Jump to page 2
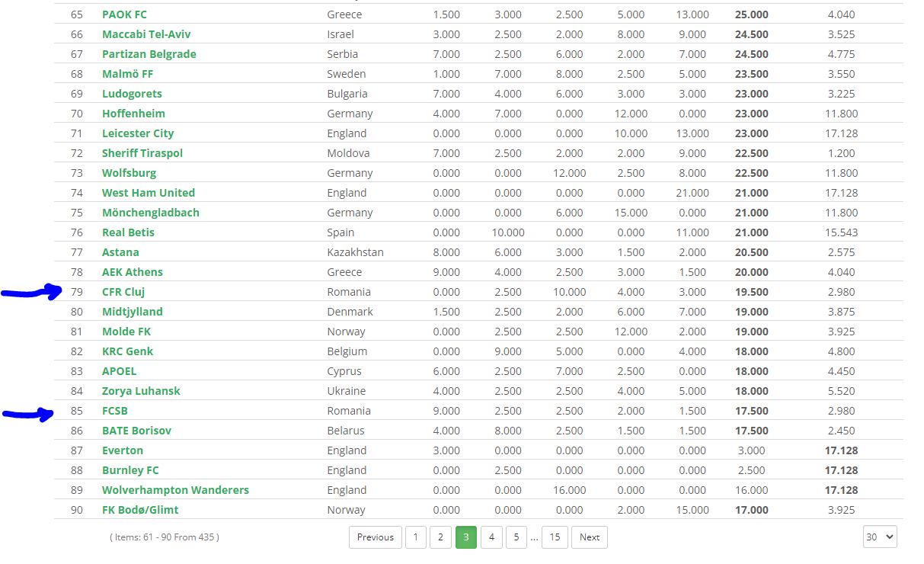 [440, 537]
